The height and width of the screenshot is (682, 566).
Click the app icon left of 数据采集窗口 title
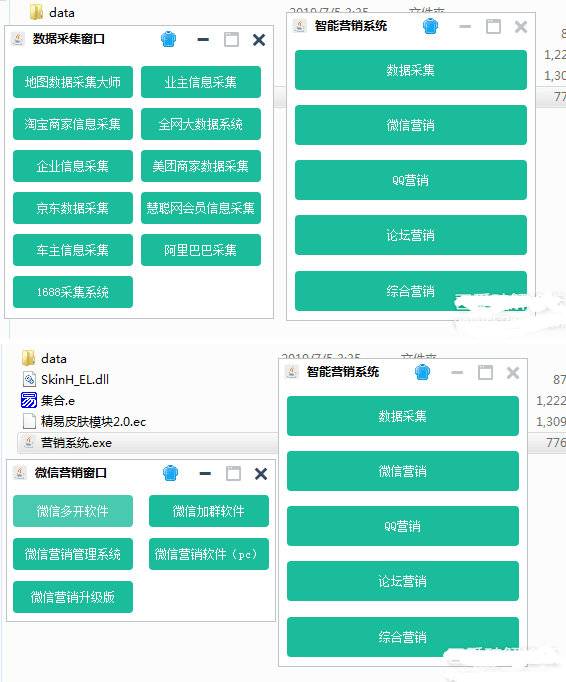point(17,39)
